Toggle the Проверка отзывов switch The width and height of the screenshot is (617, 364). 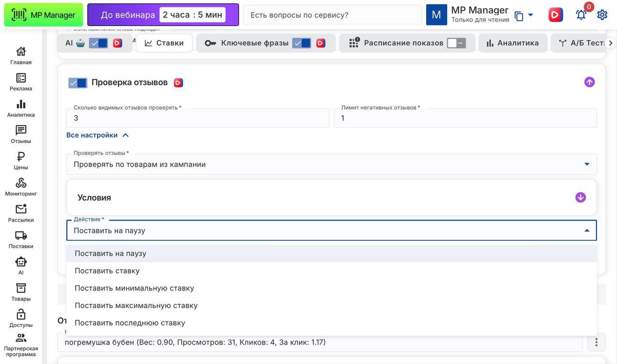point(78,83)
